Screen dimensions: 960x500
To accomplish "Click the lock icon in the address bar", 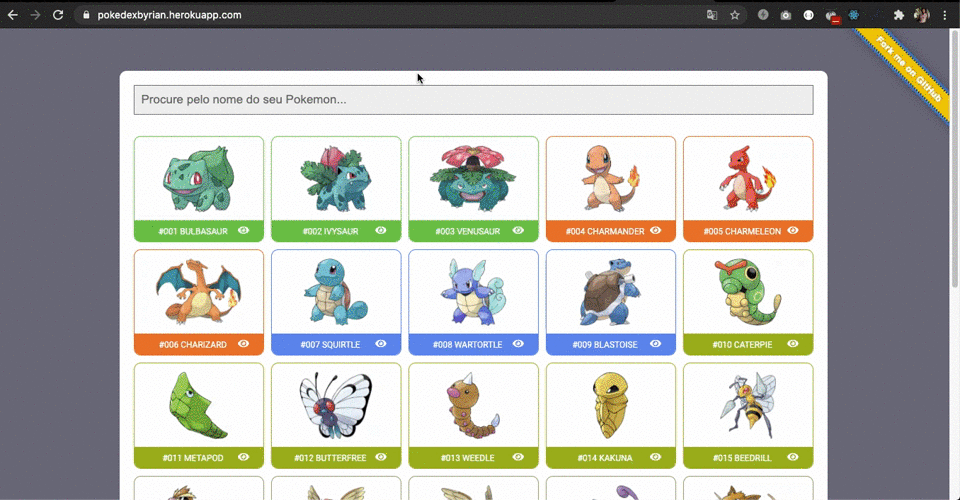I will [x=86, y=15].
